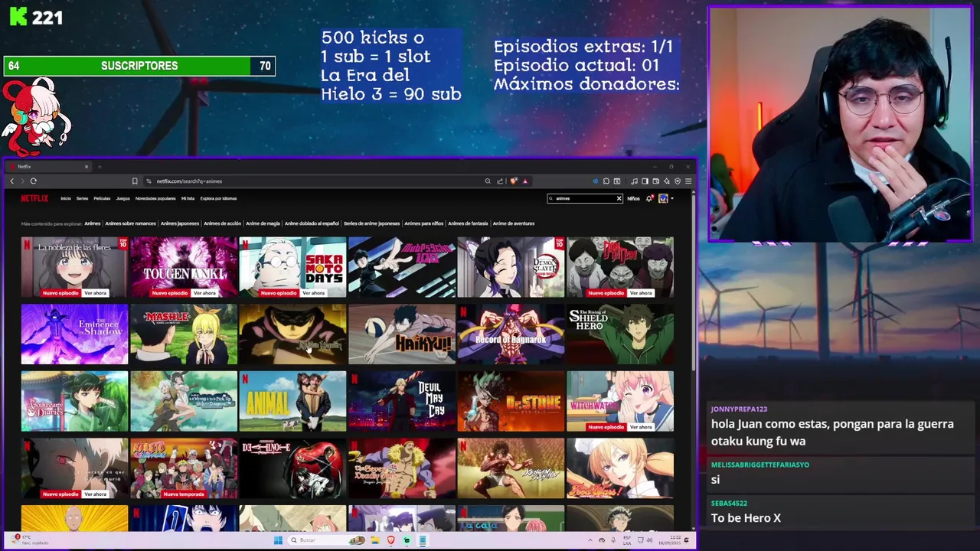Open Windows Start menu
Viewport: 980px width, 551px height.
click(278, 540)
